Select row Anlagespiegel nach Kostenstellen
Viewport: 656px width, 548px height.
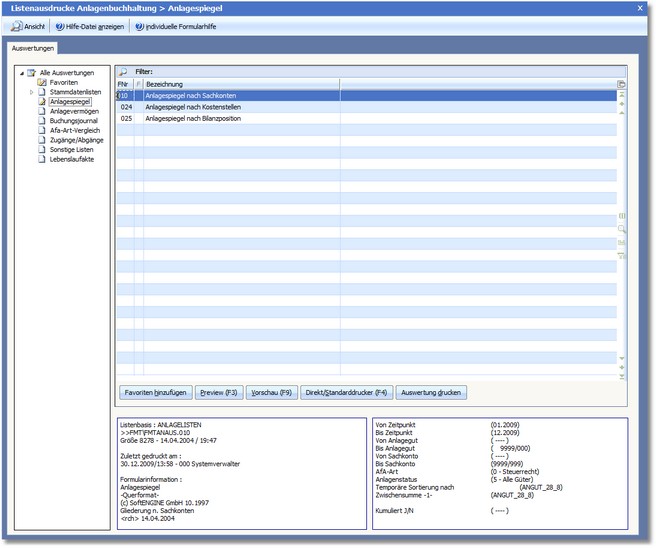point(193,107)
